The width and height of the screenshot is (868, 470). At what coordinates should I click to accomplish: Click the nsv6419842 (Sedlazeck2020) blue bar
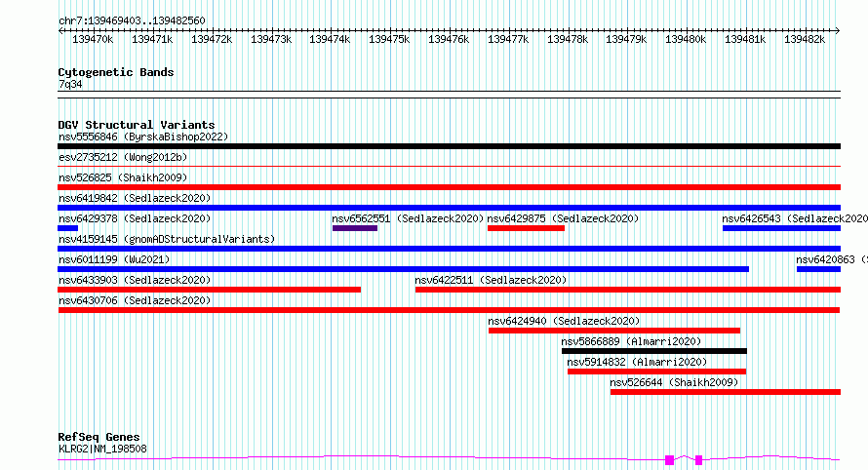[x=449, y=208]
